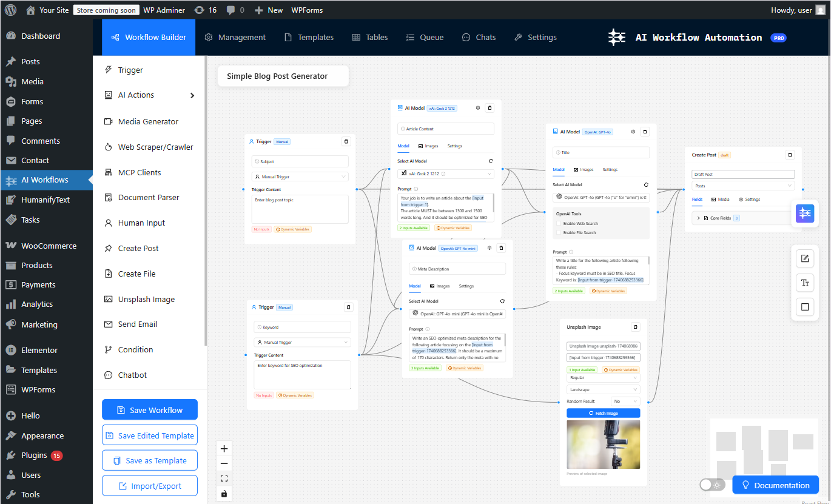Open Posts post-type dropdown in Create Post
This screenshot has height=504, width=831.
click(x=743, y=186)
